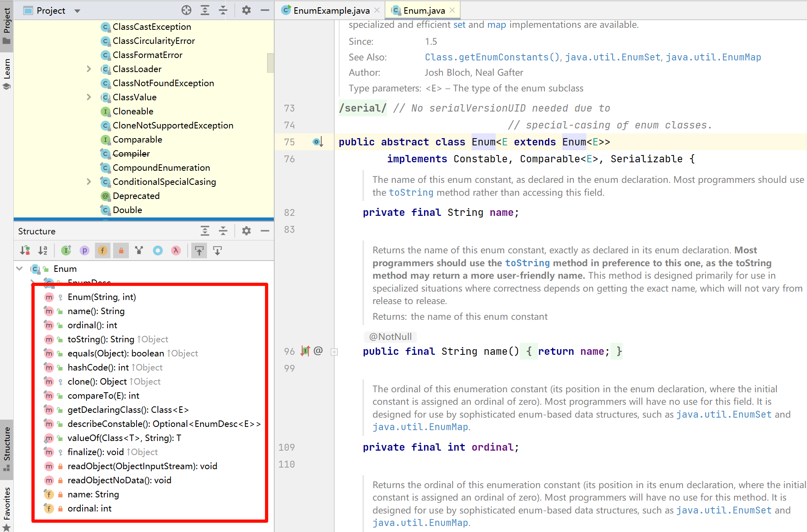807x532 pixels.
Task: Toggle the non-public members lock filter
Action: (121, 250)
